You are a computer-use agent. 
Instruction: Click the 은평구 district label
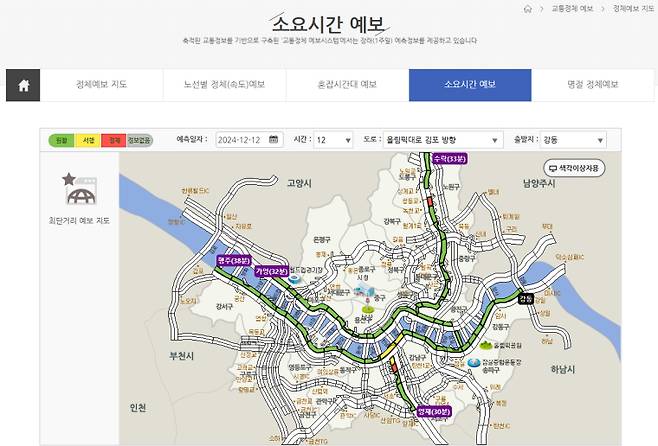click(322, 240)
